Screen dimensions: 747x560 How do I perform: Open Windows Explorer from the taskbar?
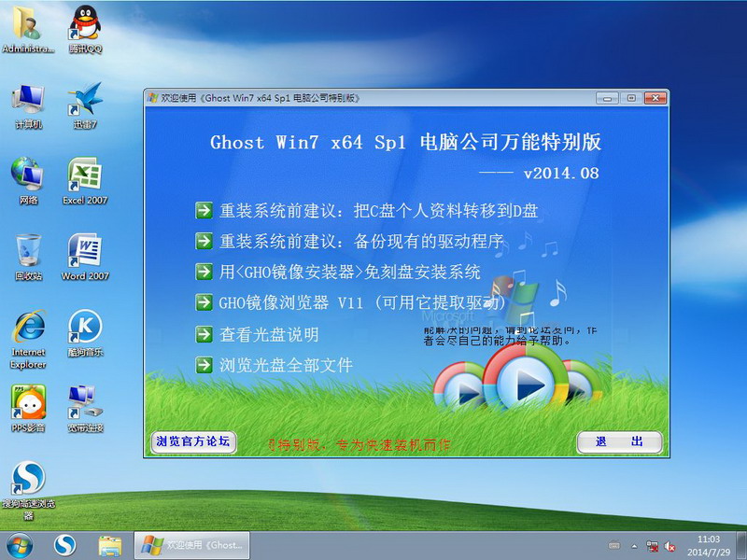(x=110, y=546)
